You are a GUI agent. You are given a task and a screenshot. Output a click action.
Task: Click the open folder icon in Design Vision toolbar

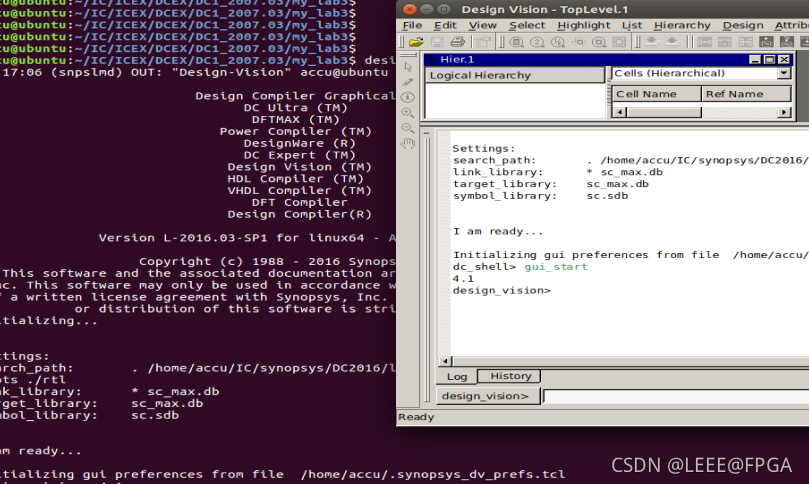click(x=416, y=42)
